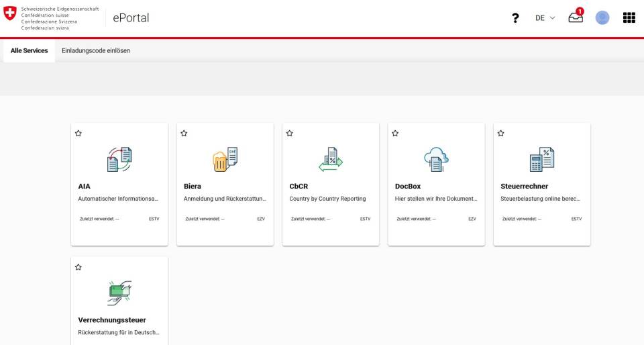Viewport: 644px width, 345px height.
Task: Click the EZV label on the Biera card
Action: 261,219
